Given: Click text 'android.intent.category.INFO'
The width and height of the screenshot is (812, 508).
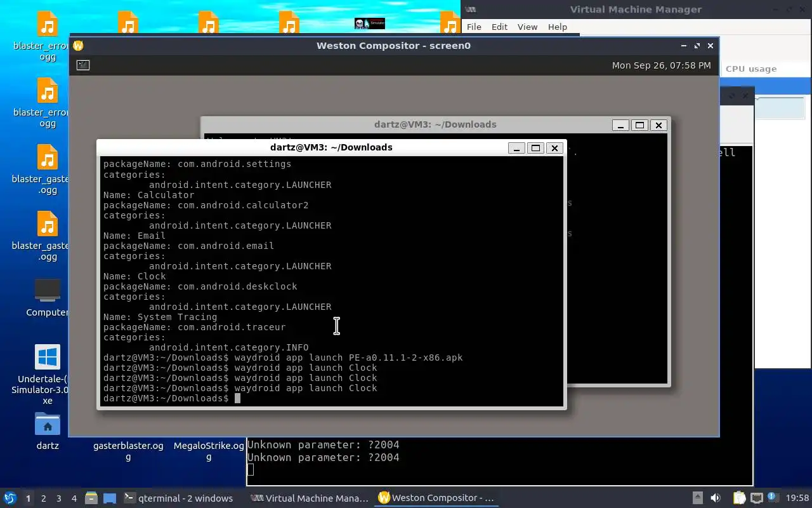Looking at the screenshot, I should pyautogui.click(x=228, y=347).
